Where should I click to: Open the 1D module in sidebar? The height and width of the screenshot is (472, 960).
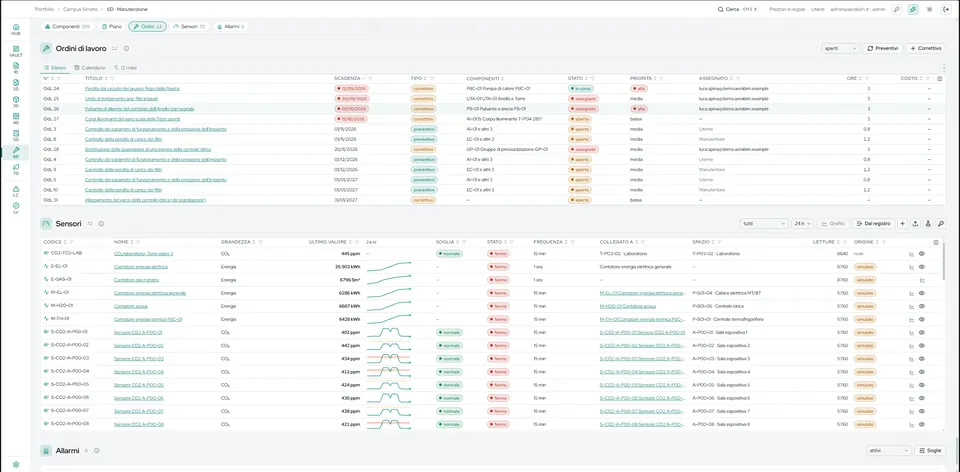[16, 67]
